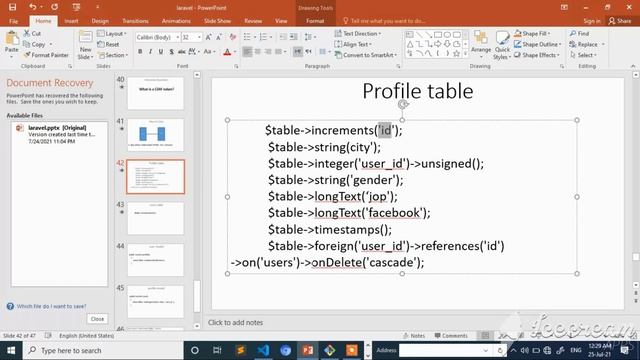Change line spacing

point(309,37)
